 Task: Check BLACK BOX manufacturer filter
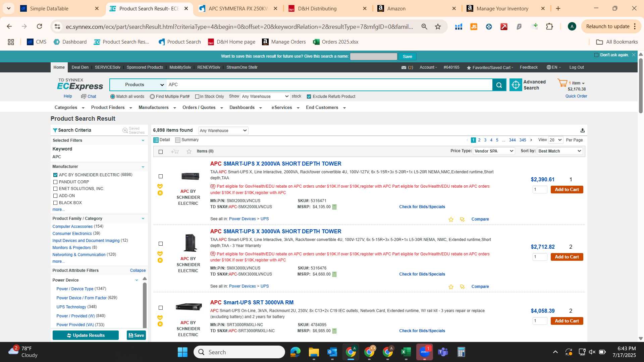point(55,203)
